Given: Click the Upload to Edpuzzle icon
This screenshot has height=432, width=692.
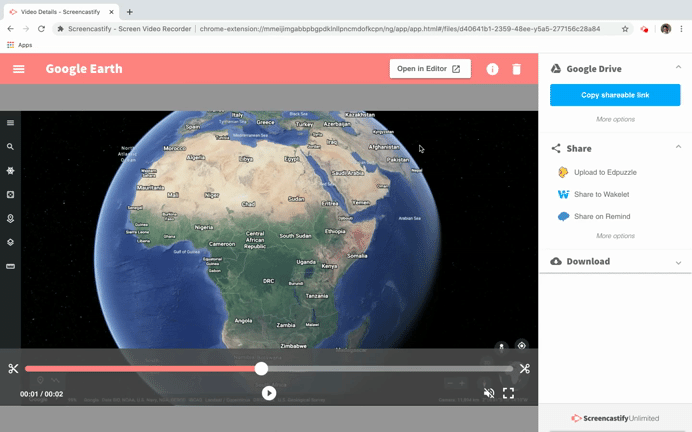Looking at the screenshot, I should [x=563, y=172].
